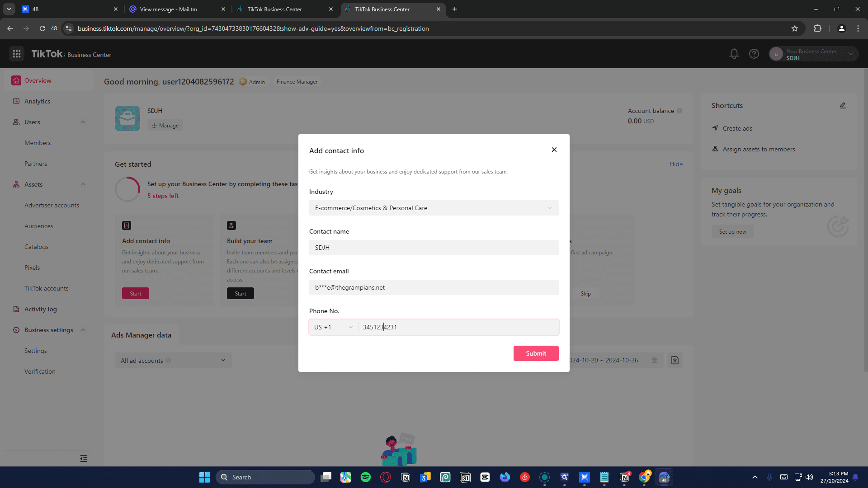This screenshot has width=868, height=488.
Task: Close the Add contact info dialog
Action: click(554, 150)
